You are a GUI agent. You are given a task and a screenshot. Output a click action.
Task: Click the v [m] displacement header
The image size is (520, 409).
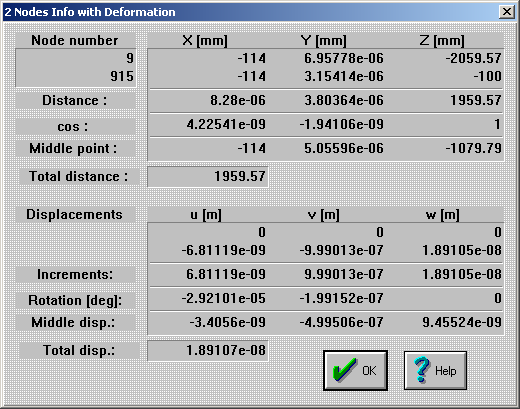(x=323, y=215)
